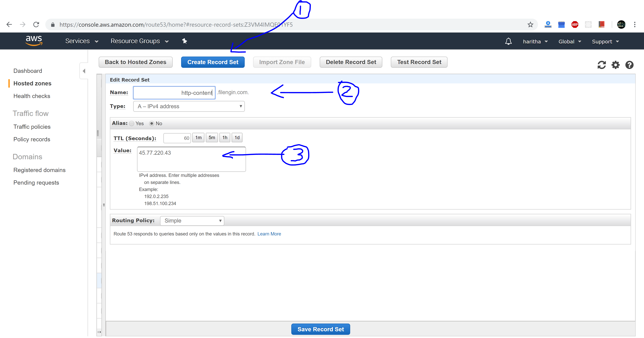Screen dimensions: 644x338
Task: Open Health checks in sidebar
Action: [x=32, y=96]
